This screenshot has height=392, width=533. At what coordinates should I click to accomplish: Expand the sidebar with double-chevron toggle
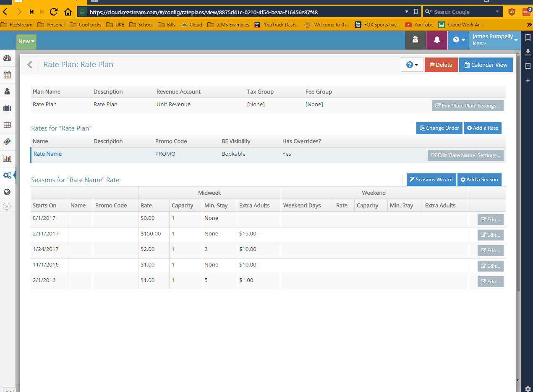tap(7, 206)
